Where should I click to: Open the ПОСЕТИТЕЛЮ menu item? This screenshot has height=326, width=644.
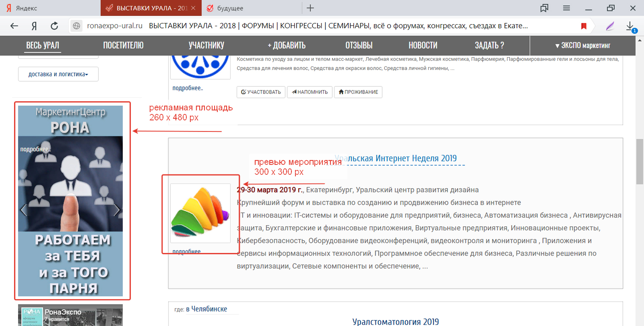123,45
